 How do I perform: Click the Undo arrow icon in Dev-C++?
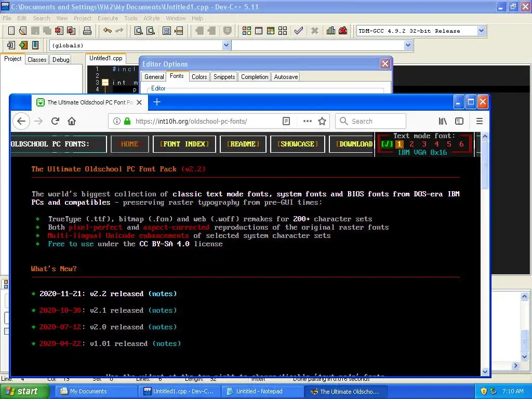click(x=108, y=31)
